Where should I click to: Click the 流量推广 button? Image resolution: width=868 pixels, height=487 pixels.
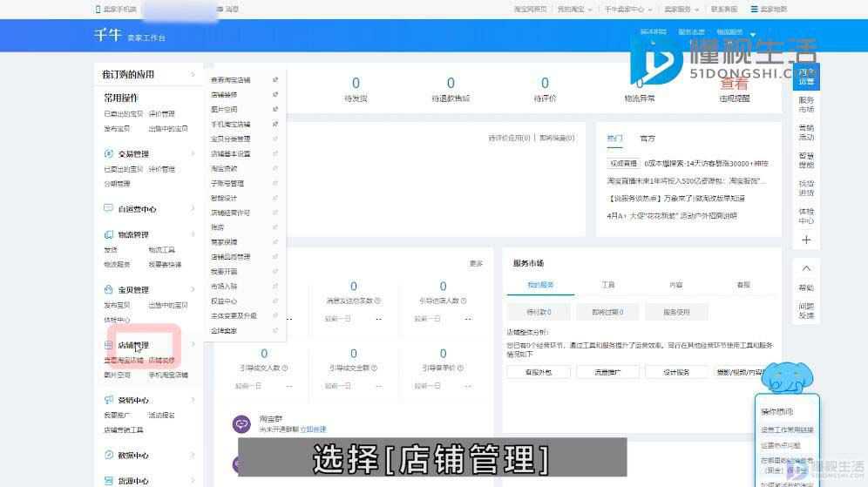pos(607,372)
